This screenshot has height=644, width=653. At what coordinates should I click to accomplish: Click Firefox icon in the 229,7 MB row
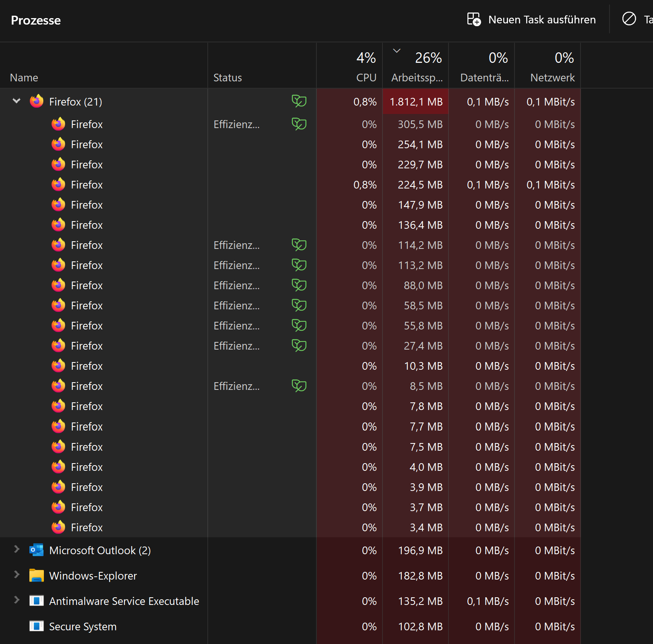(58, 164)
